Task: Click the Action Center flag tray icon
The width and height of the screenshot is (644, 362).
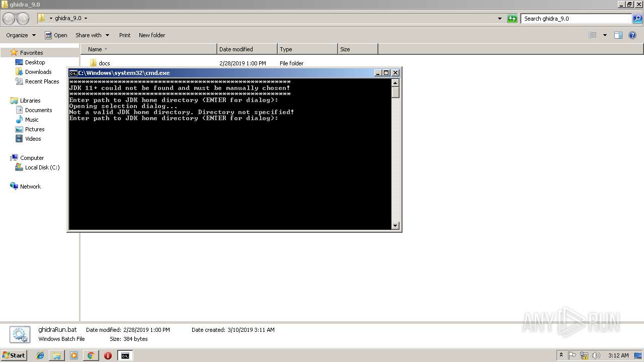Action: click(x=573, y=355)
